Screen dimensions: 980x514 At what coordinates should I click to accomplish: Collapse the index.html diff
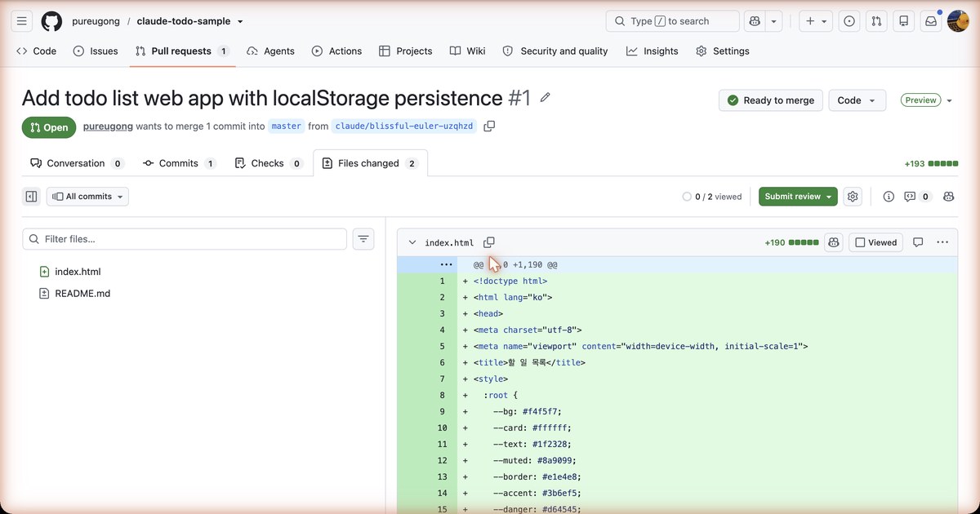(412, 242)
